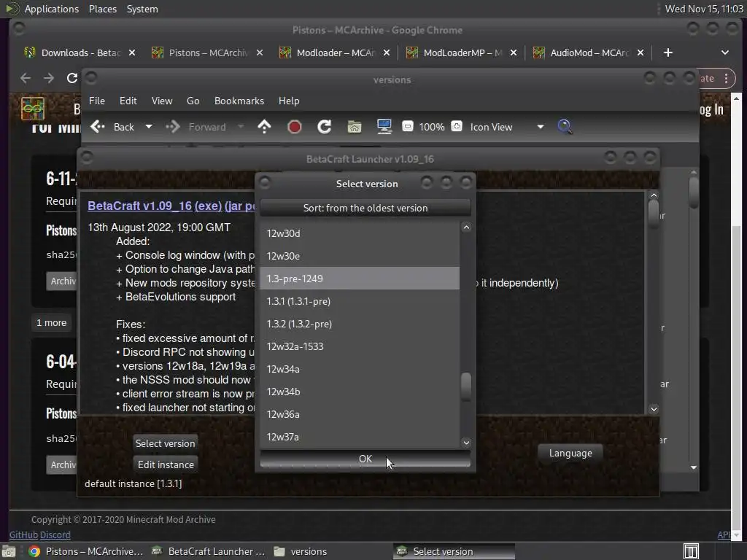Select version 12w32a-1533

(359, 346)
